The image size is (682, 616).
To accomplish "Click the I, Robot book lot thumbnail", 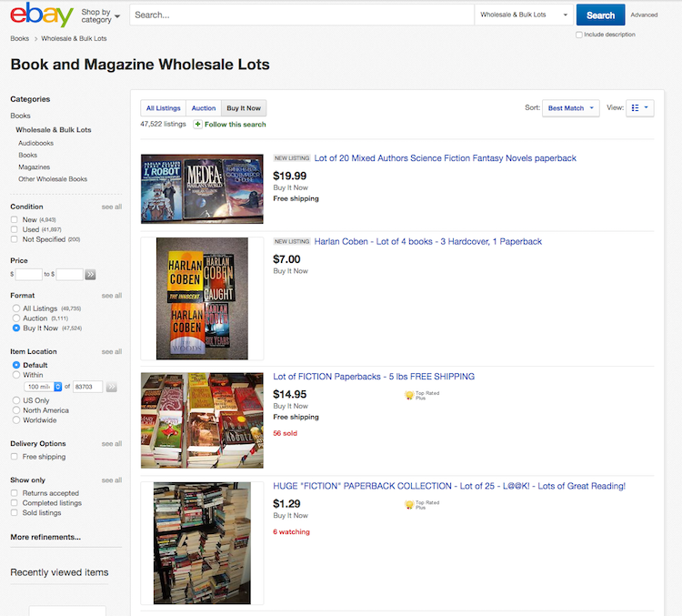I will [x=202, y=189].
